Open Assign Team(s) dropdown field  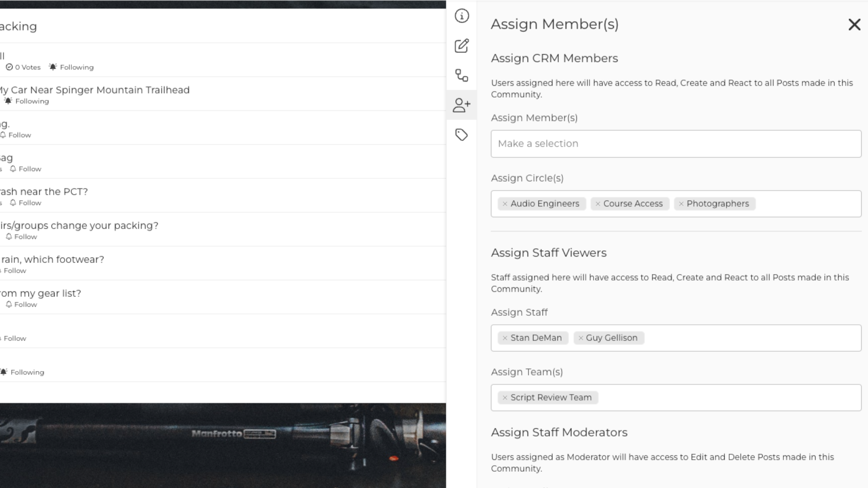728,398
